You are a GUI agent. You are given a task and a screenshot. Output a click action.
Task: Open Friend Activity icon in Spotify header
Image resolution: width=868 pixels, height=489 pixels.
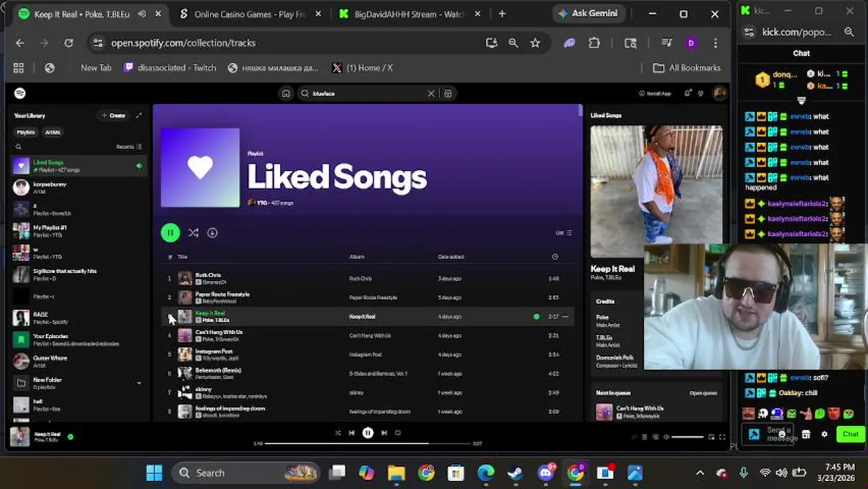coord(701,94)
